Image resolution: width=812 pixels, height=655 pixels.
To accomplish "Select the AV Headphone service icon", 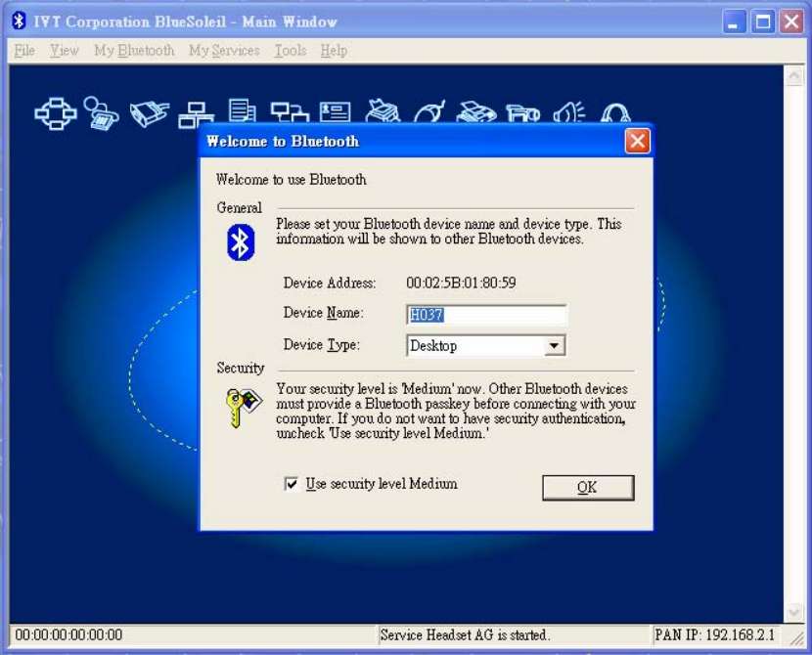I will (615, 113).
